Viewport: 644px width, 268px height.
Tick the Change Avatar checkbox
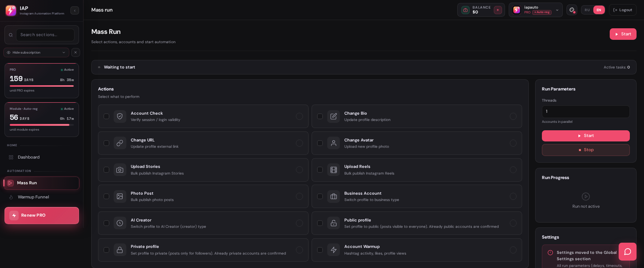click(x=320, y=143)
